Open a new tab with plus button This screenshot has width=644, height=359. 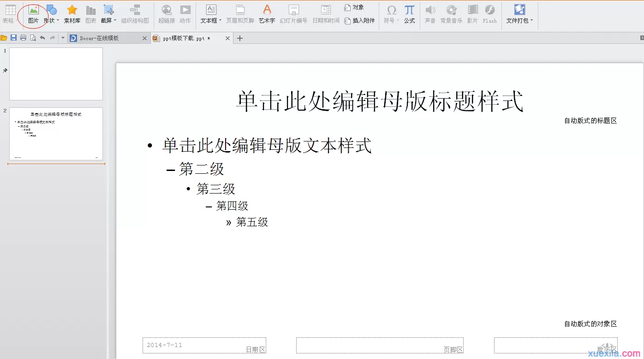click(x=240, y=38)
